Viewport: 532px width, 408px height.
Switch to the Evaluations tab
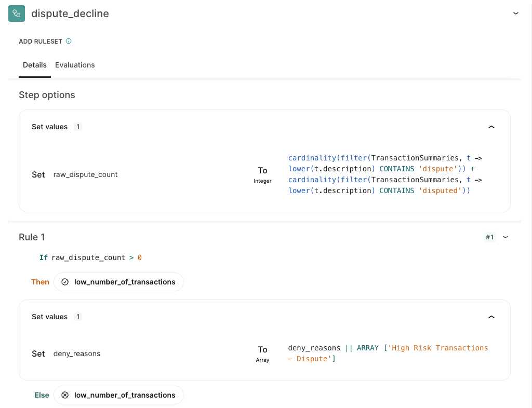click(75, 65)
